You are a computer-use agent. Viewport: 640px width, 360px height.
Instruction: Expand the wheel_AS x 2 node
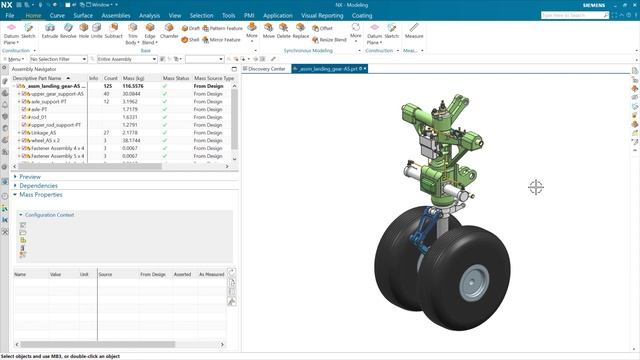pyautogui.click(x=19, y=140)
